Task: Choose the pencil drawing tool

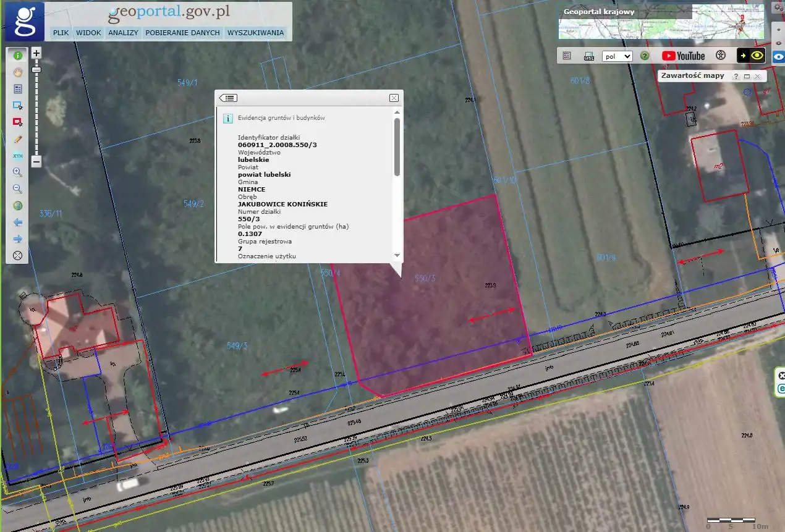Action: pyautogui.click(x=18, y=139)
